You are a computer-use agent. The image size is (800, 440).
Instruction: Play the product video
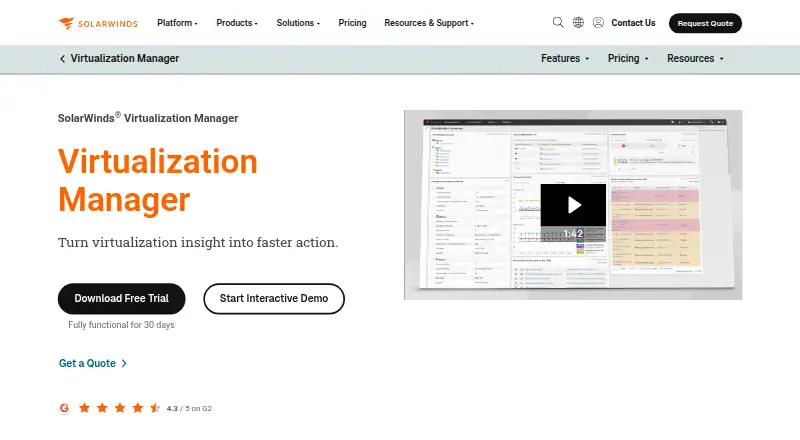[x=573, y=205]
